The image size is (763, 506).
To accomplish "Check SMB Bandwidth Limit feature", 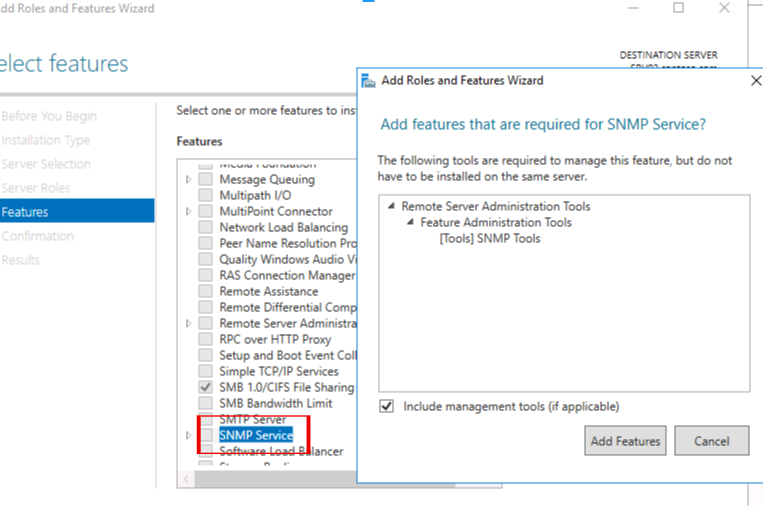I will (205, 403).
